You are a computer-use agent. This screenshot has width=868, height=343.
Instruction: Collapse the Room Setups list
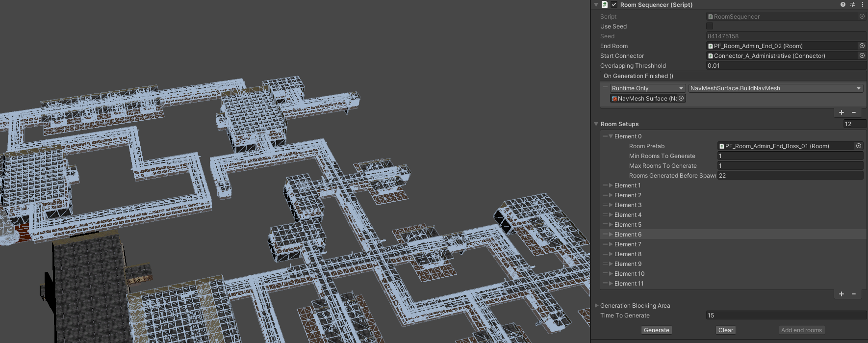pos(596,124)
